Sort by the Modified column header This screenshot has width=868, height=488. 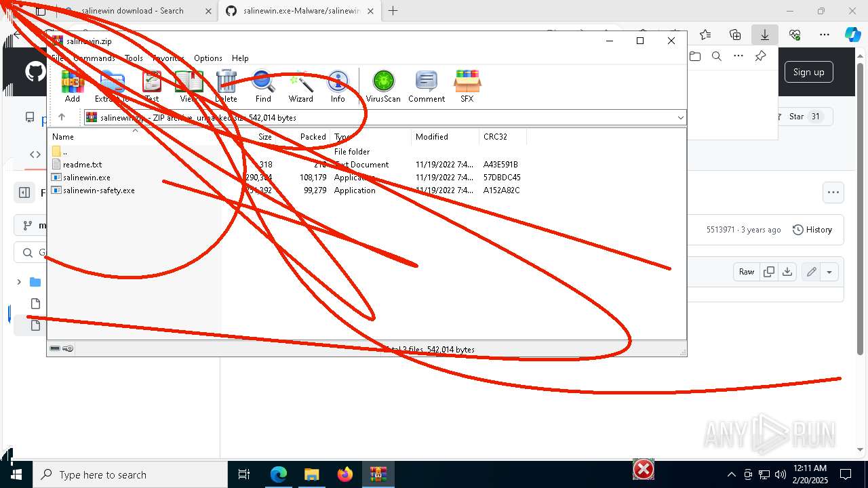445,136
